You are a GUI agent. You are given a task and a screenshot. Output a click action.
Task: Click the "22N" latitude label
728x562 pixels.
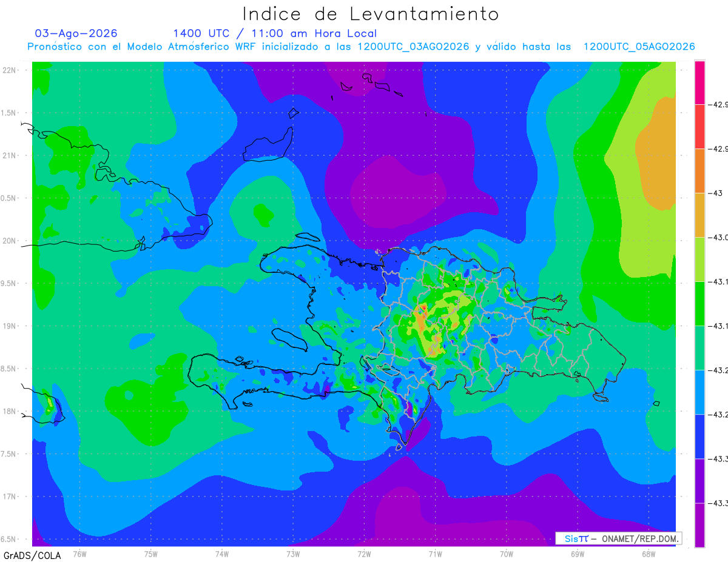coord(10,70)
